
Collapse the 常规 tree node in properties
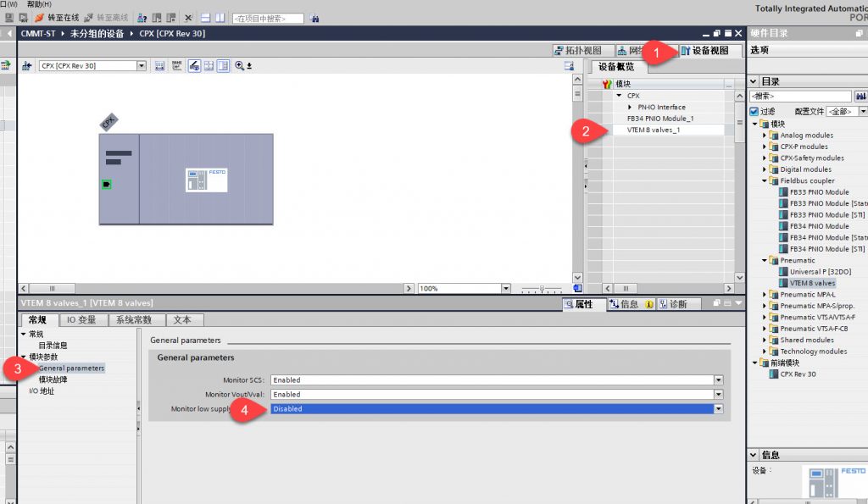(24, 334)
